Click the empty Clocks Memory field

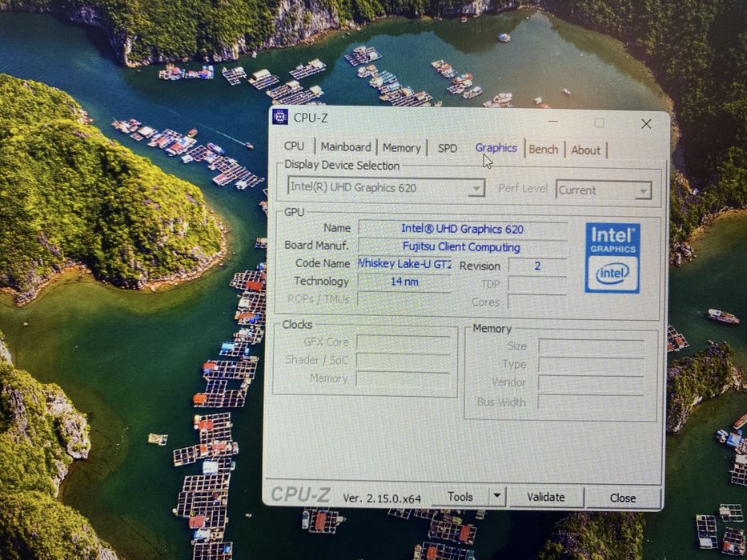[403, 379]
